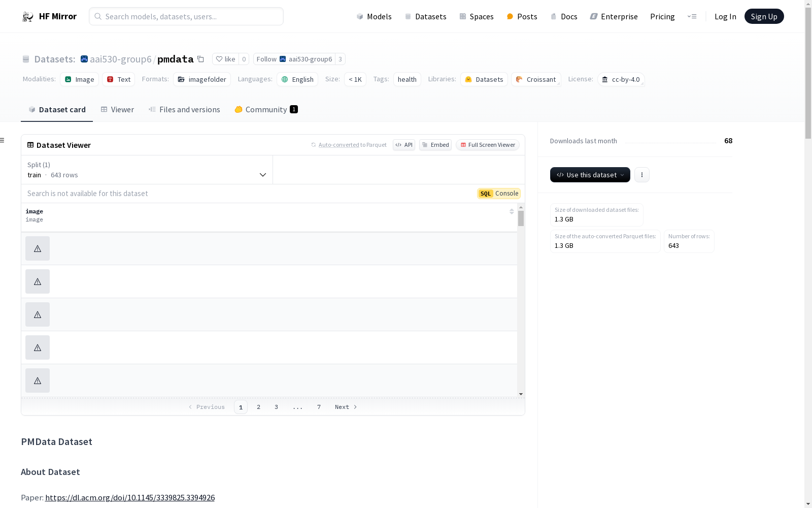
Task: Click the pmdata dataset title
Action: click(175, 59)
